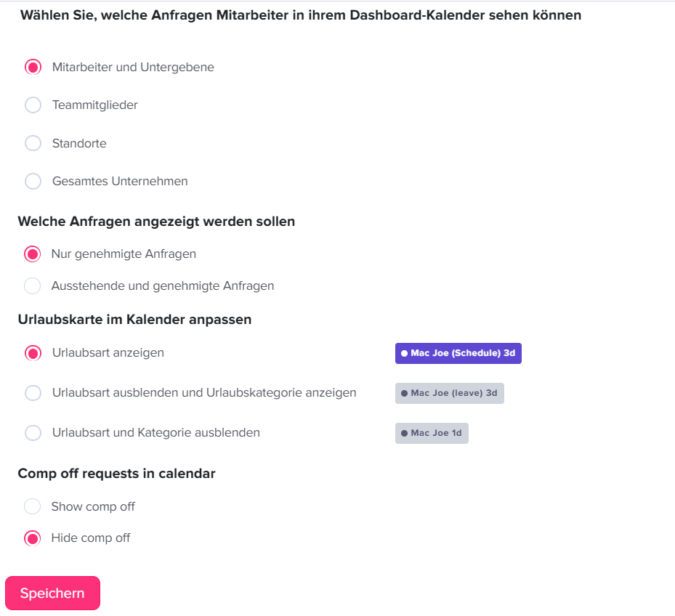Select Nur genehmigte Anfragen
This screenshot has height=616, width=675.
tap(33, 254)
